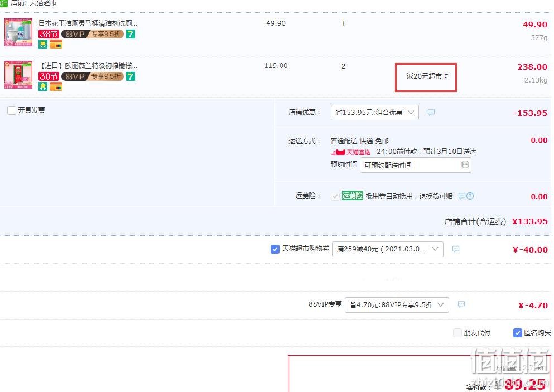Open the 欧丽薇兰特级初榨橄榄 product title link

88,66
